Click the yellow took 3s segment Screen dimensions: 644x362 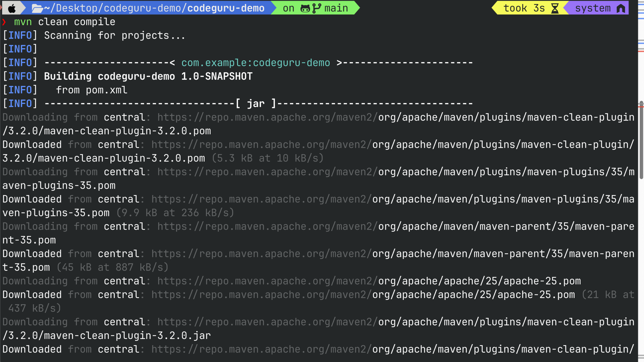click(524, 8)
